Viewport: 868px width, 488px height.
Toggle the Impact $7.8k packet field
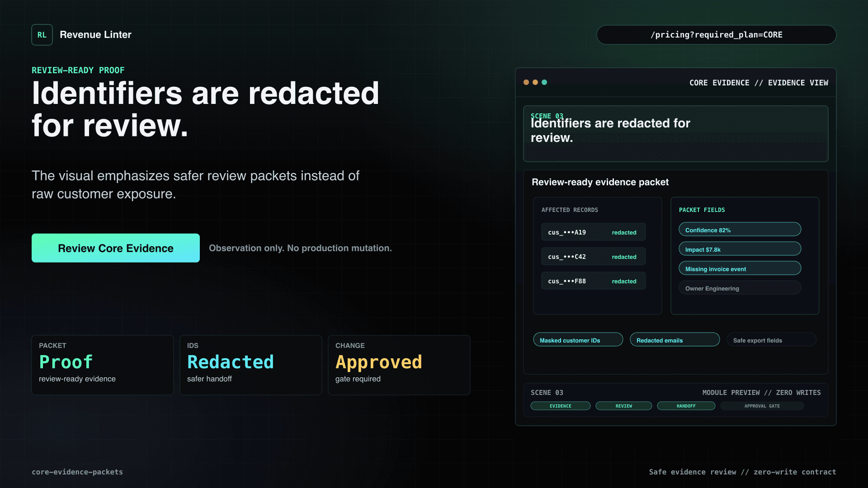click(740, 249)
